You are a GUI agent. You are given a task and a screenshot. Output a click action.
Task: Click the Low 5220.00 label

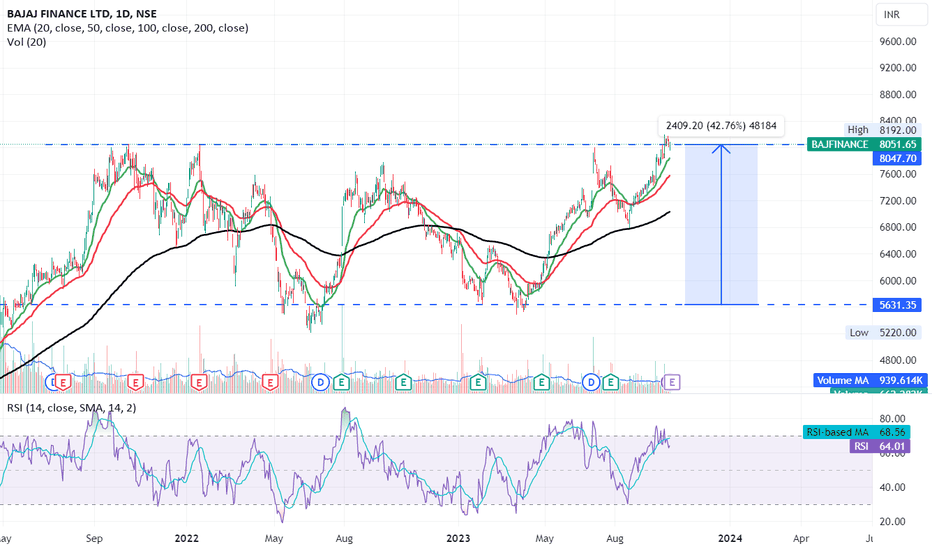[883, 332]
